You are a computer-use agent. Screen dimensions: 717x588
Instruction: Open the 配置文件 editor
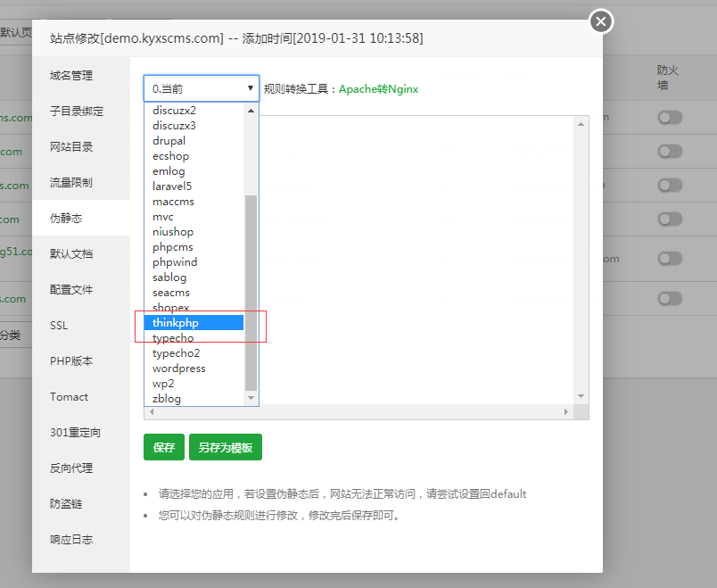pyautogui.click(x=71, y=289)
